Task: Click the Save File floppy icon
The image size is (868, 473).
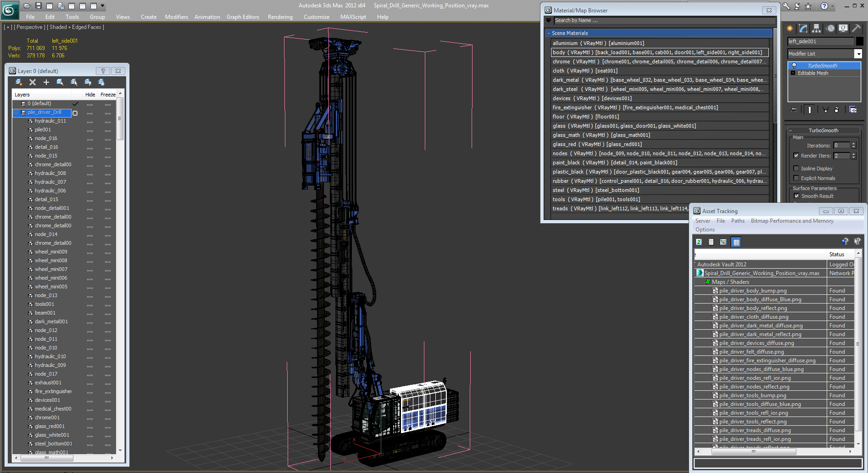Action: (x=39, y=6)
